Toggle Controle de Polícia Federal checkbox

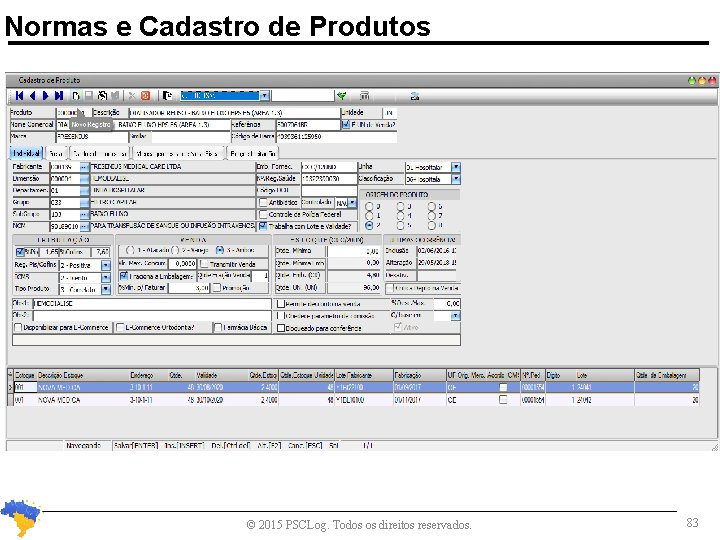263,214
